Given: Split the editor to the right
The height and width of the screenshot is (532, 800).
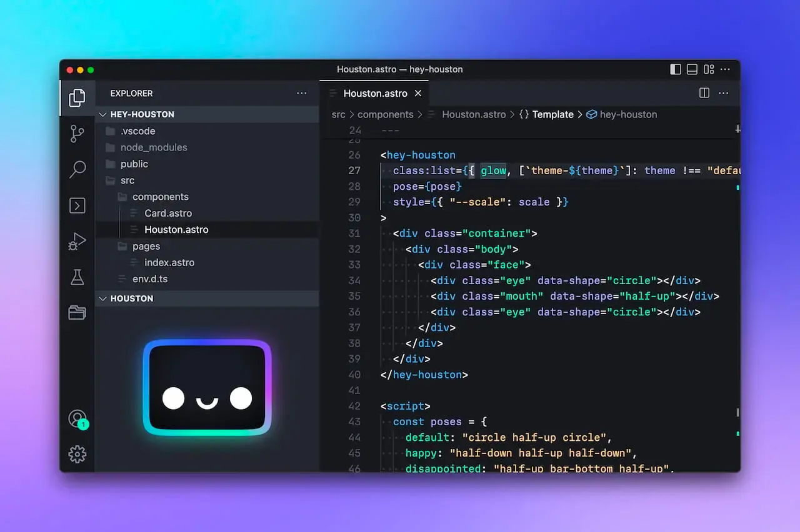Looking at the screenshot, I should (x=704, y=93).
